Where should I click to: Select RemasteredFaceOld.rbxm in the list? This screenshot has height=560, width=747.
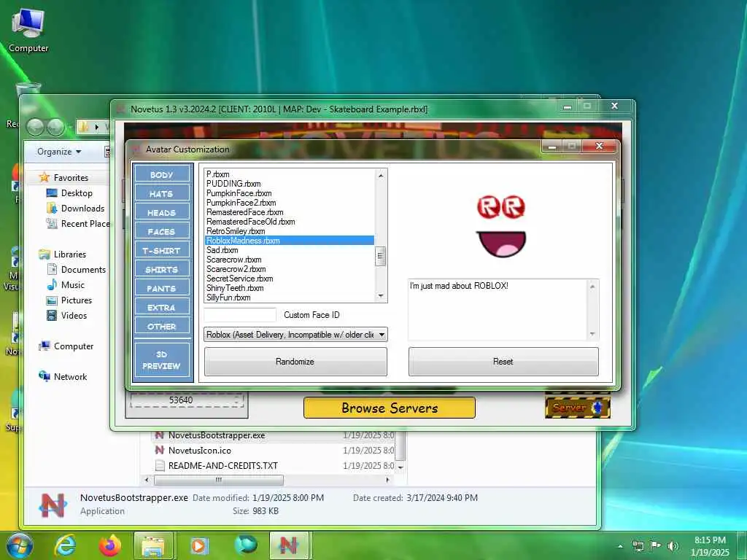point(290,222)
